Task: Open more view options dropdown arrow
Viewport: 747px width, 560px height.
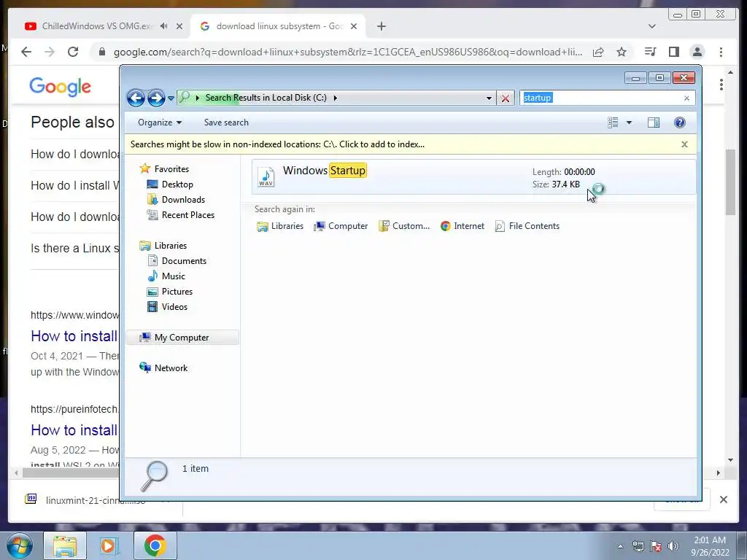Action: pyautogui.click(x=629, y=122)
